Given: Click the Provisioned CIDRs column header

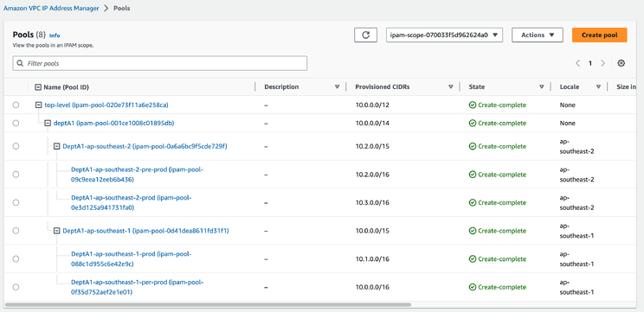Looking at the screenshot, I should click(382, 87).
